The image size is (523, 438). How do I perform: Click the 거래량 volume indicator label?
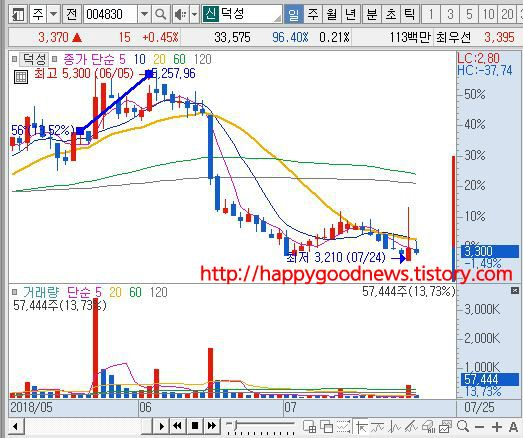click(41, 293)
